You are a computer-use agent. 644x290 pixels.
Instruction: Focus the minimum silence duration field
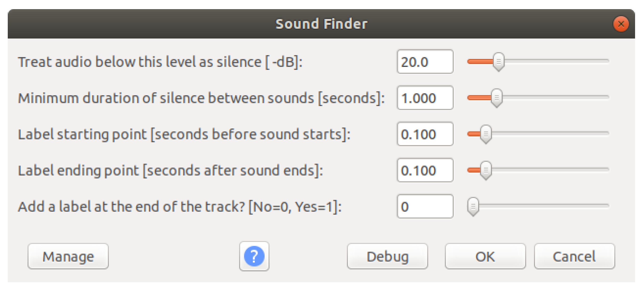click(425, 98)
